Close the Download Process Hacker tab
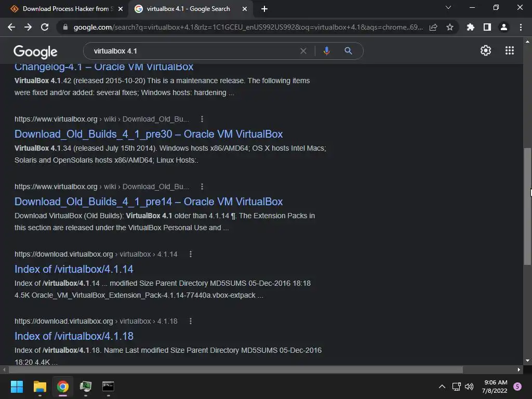The width and height of the screenshot is (532, 399). (121, 9)
